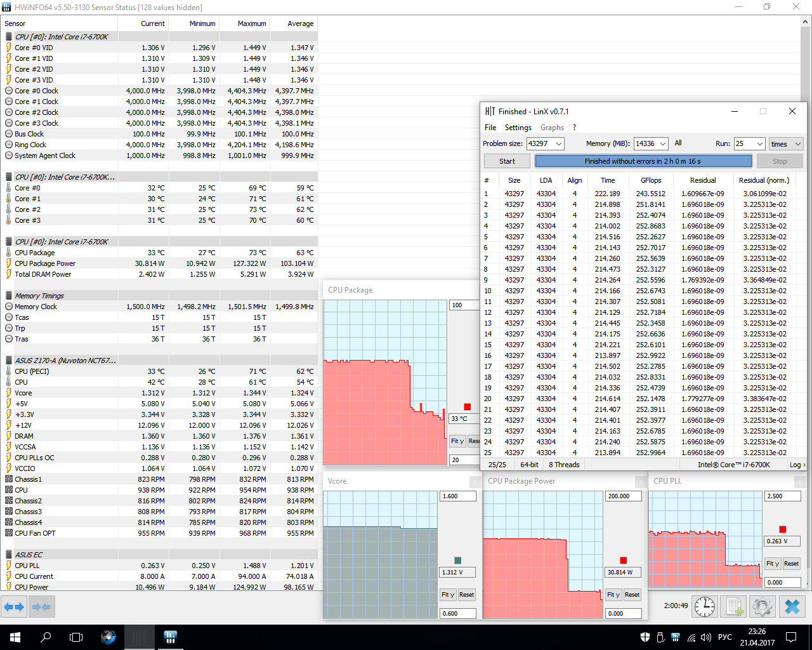Open the ? help menu in LinX
This screenshot has width=812, height=650.
[574, 128]
